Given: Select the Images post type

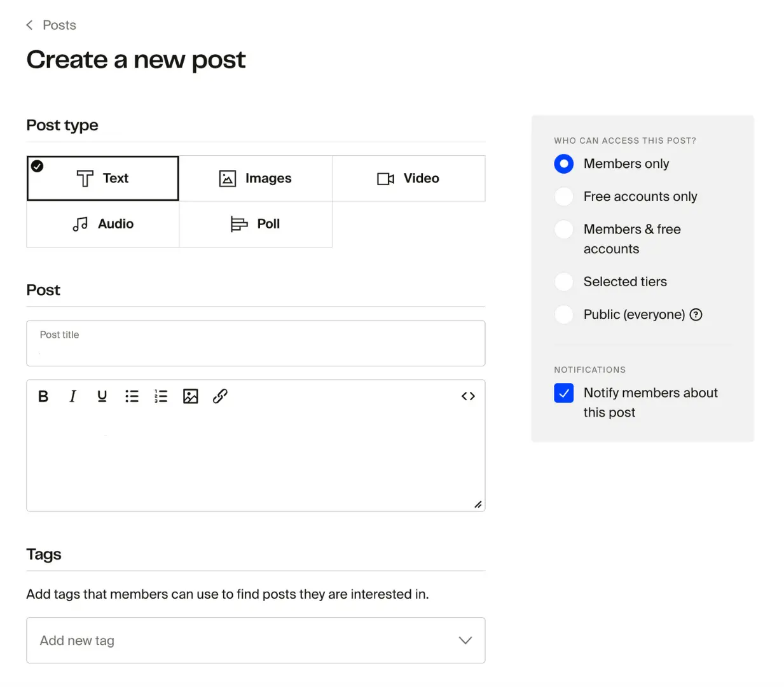Looking at the screenshot, I should [256, 178].
